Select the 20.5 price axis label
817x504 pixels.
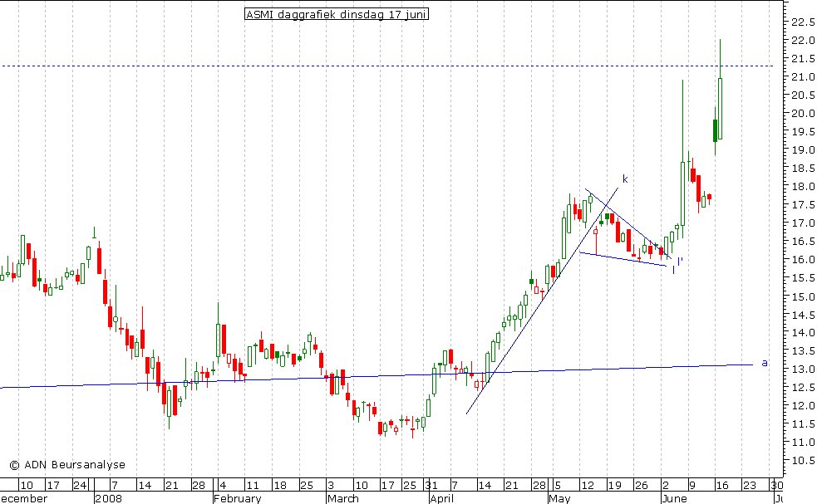(x=803, y=95)
